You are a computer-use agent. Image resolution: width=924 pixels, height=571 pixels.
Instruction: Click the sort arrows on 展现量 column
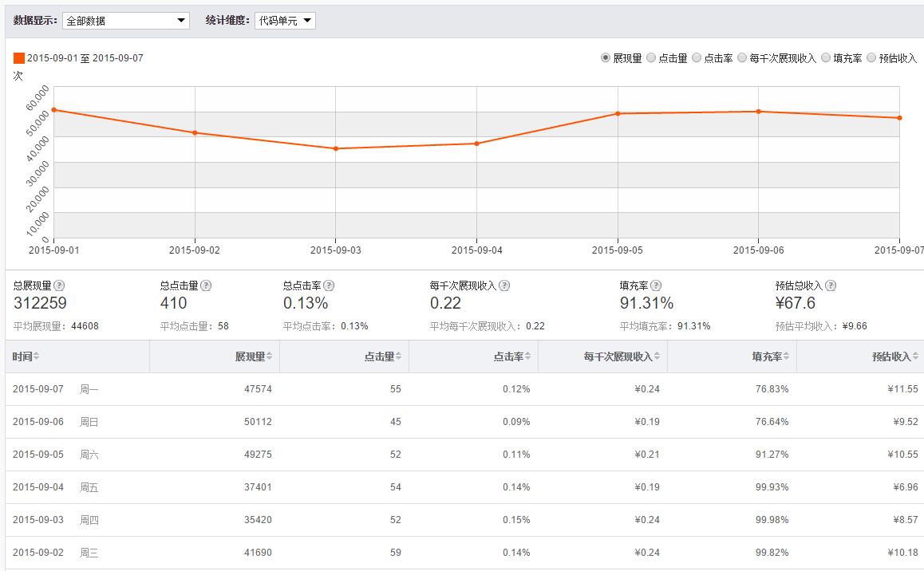270,356
